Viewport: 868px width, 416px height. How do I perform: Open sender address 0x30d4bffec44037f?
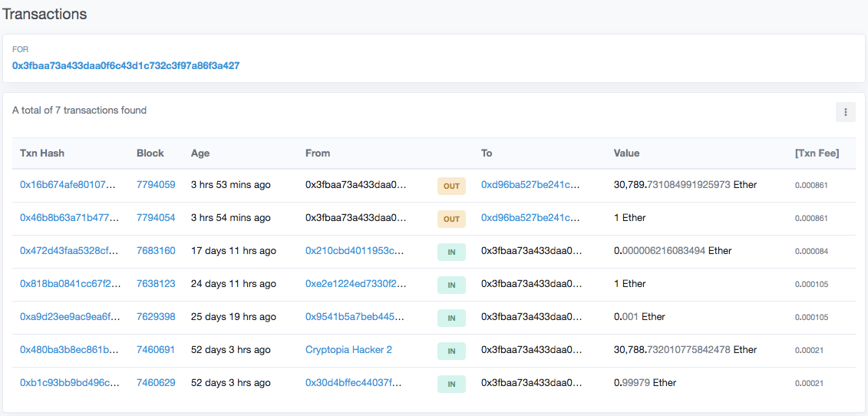354,383
